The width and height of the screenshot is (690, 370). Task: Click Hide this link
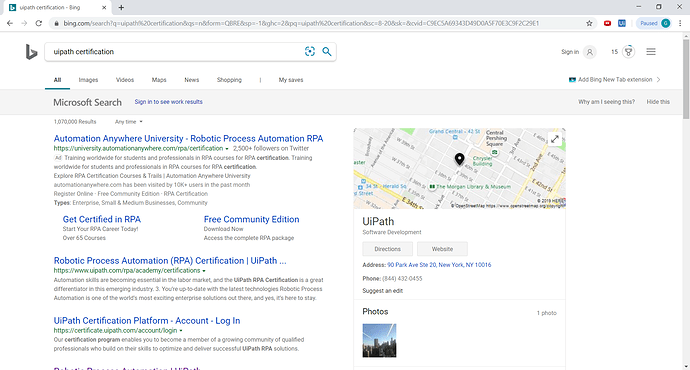pos(658,102)
